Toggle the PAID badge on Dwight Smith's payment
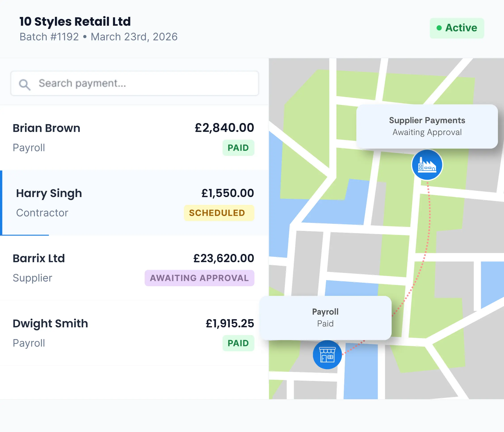The image size is (504, 432). 238,343
